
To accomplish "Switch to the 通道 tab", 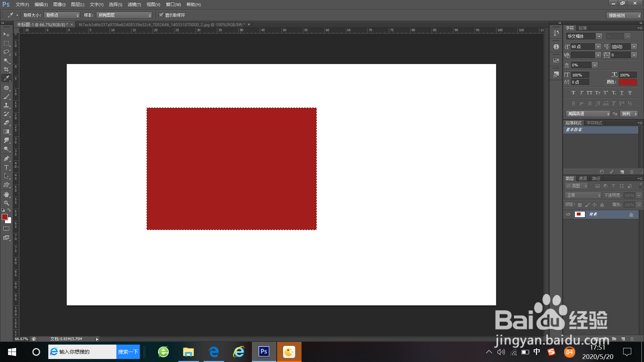I will click(583, 179).
